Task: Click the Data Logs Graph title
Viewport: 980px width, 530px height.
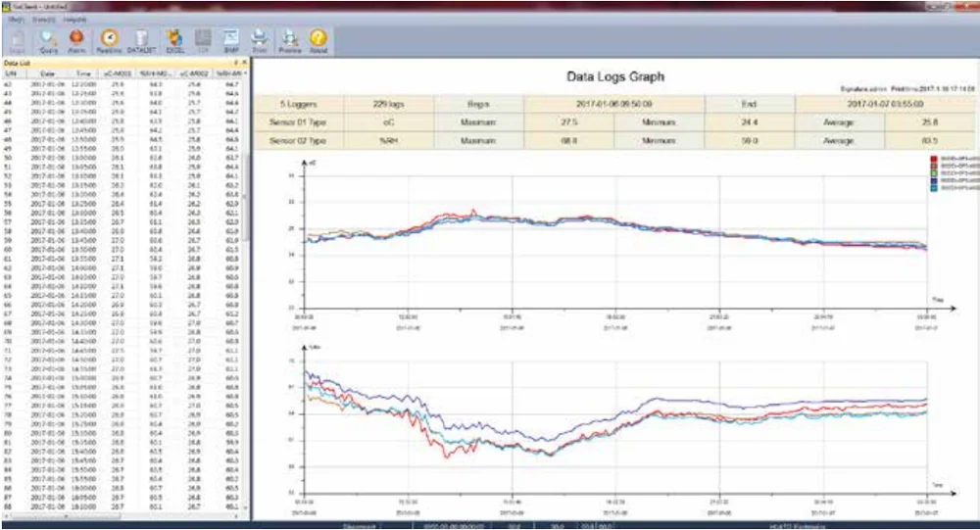Action: tap(615, 76)
